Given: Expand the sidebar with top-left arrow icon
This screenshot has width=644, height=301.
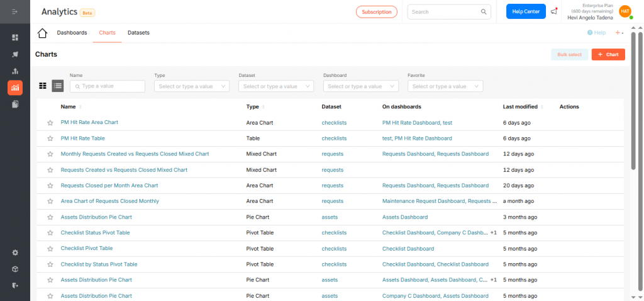Looking at the screenshot, I should pos(15,11).
